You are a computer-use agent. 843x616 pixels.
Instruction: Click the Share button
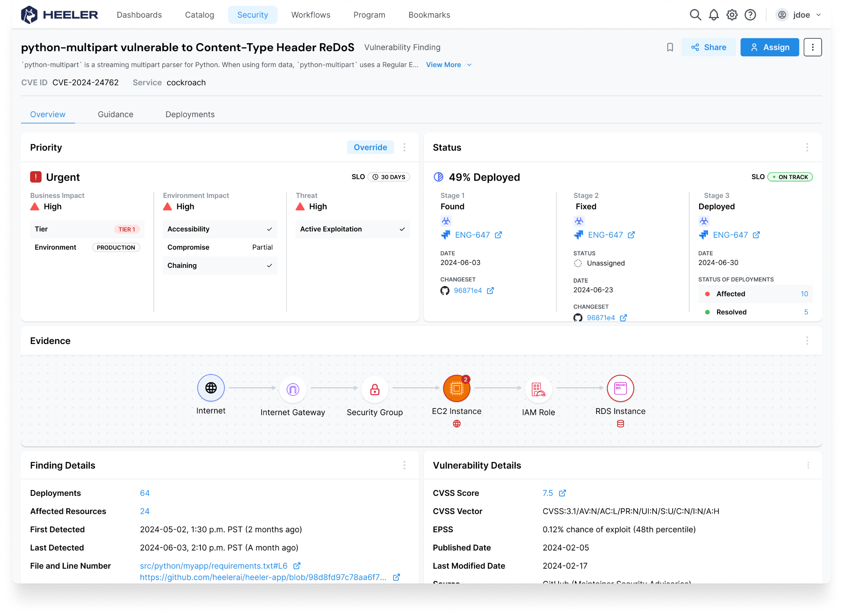click(708, 47)
